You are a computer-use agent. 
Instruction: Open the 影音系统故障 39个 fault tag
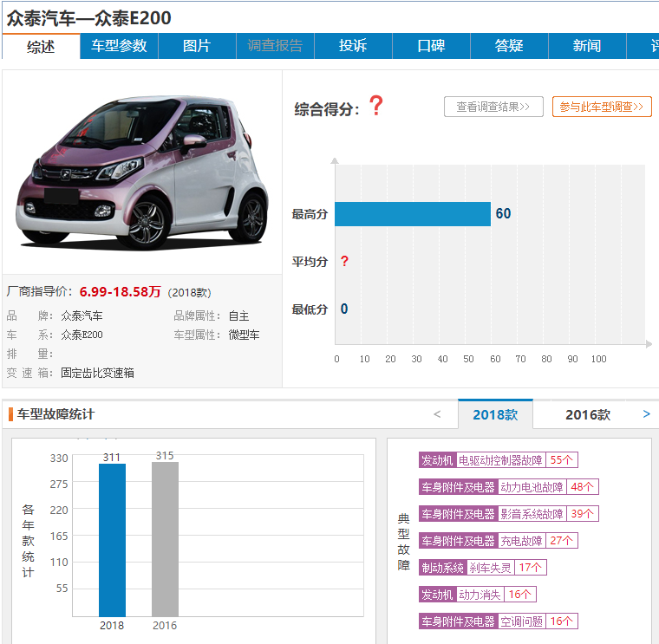pyautogui.click(x=509, y=514)
